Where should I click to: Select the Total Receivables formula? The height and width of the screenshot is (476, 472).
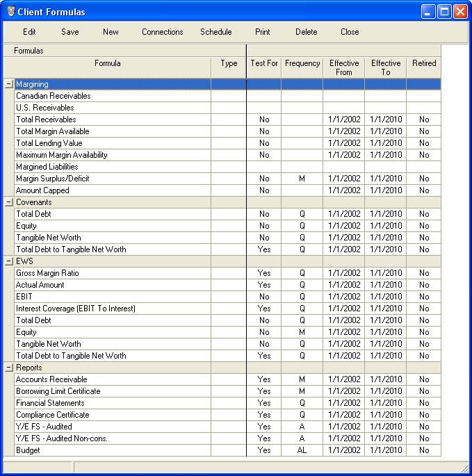click(x=113, y=120)
